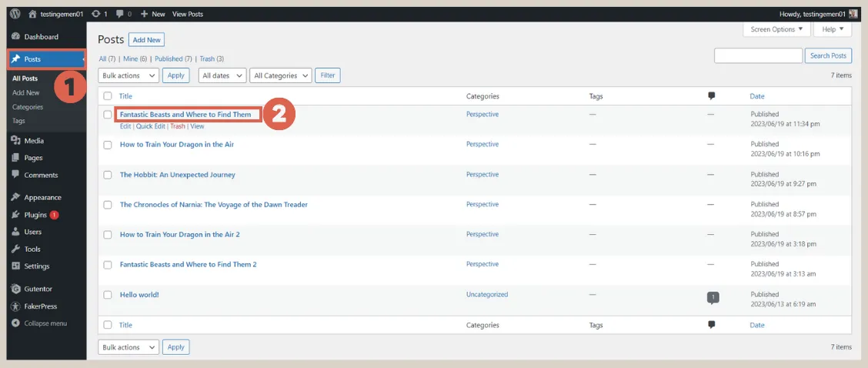Select all posts via header checkbox
The width and height of the screenshot is (868, 368).
point(108,96)
